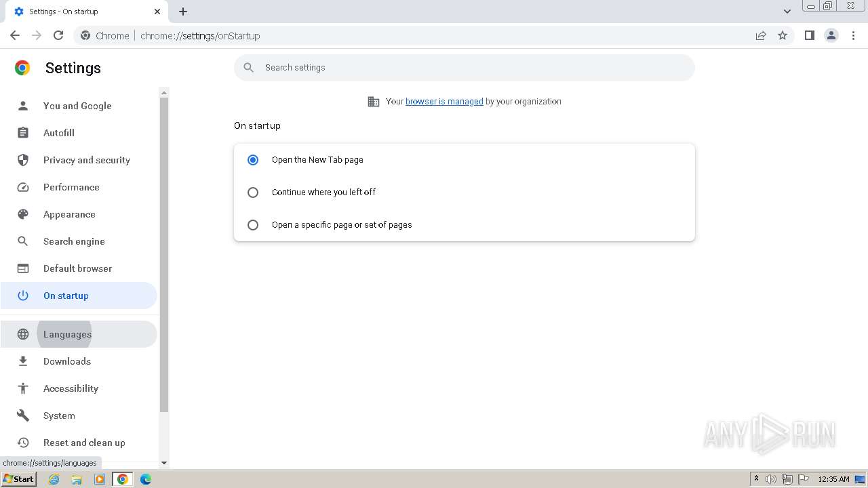Click the sidebar scrollbar up arrow
Image resolution: width=868 pixels, height=488 pixels.
163,92
